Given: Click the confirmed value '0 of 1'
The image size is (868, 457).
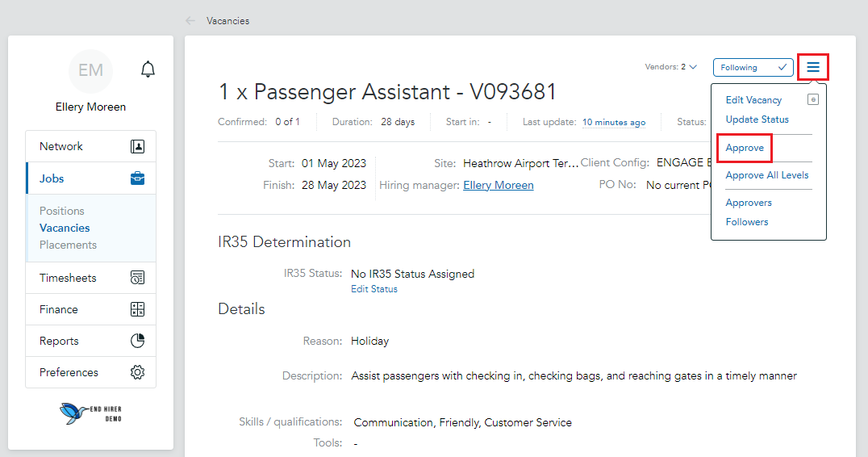Looking at the screenshot, I should [287, 122].
